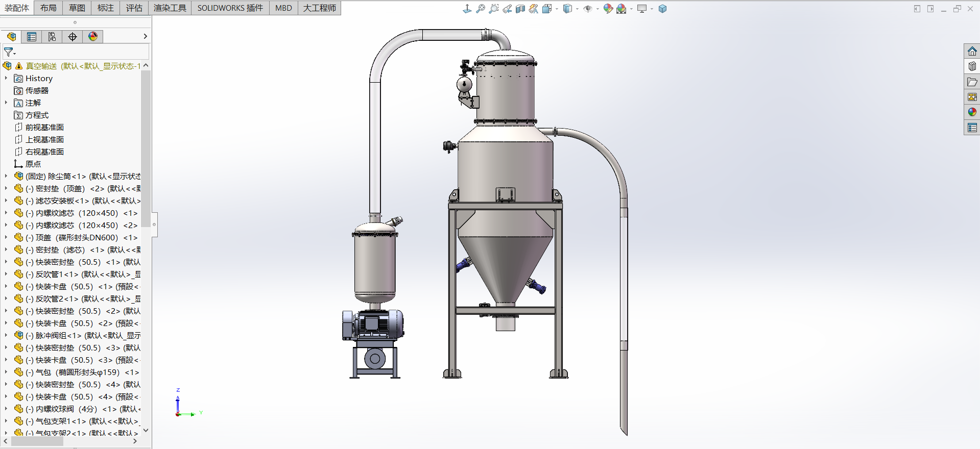Open the View Palette task pane icon
Screen dimensions: 980x449
pos(972,97)
